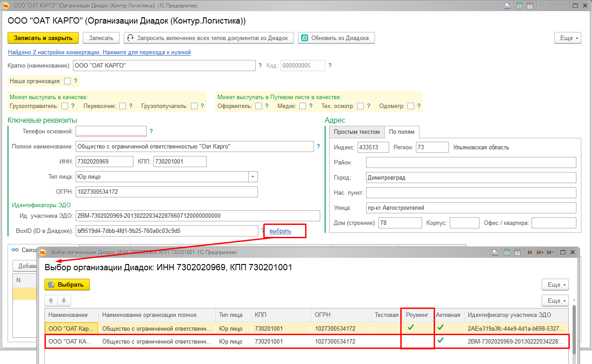Click the Улица field with пр-кт Автостроителей
The height and width of the screenshot is (364, 592).
click(471, 208)
